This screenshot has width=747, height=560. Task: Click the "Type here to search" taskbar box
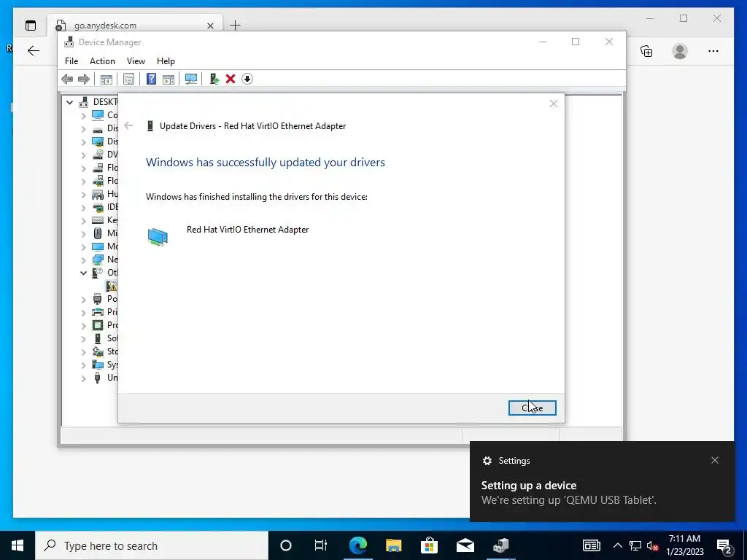pyautogui.click(x=152, y=545)
